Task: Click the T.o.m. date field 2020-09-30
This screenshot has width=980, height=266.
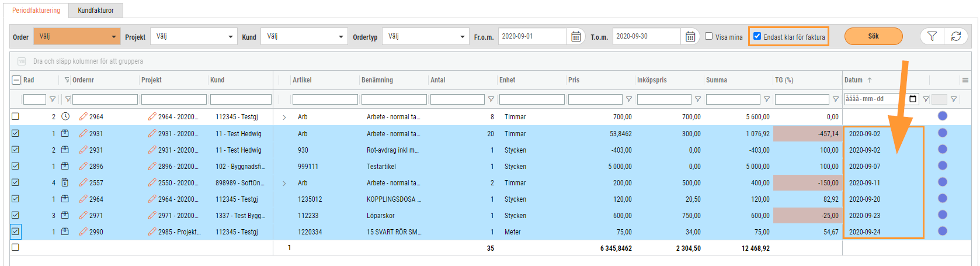Action: click(647, 36)
